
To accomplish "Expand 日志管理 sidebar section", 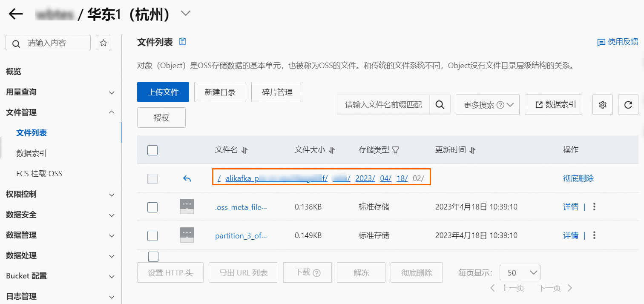I will [60, 296].
